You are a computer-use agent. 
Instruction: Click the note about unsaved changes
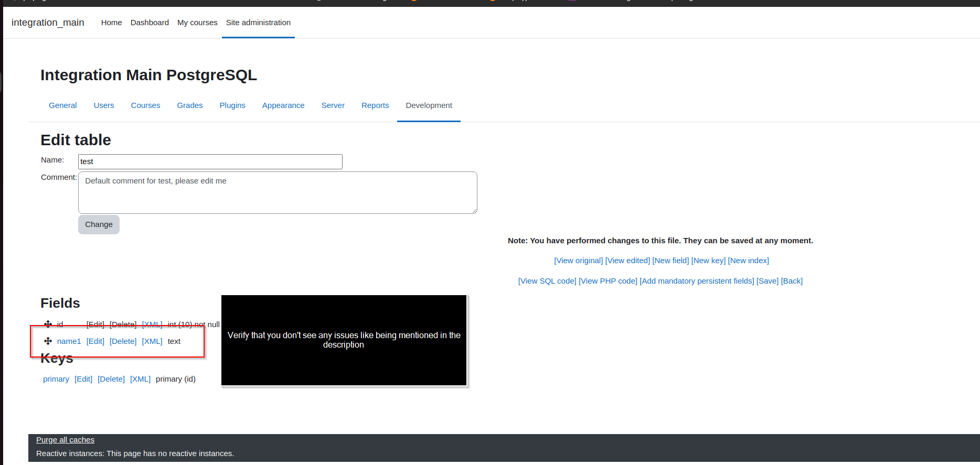(661, 241)
